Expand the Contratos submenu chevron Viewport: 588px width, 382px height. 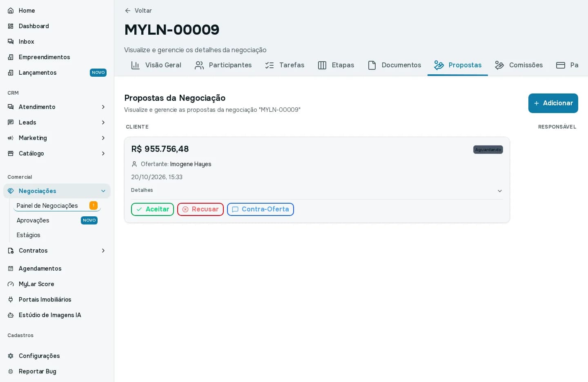click(103, 251)
